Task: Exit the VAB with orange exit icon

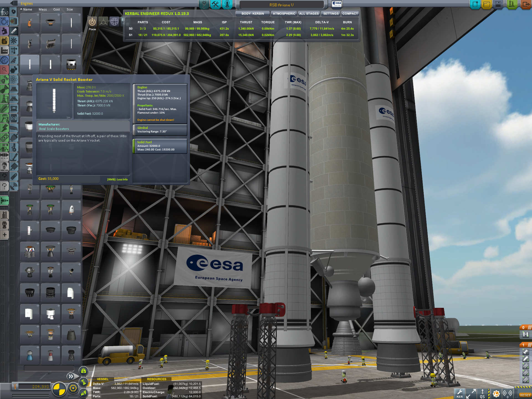Action: pos(525,4)
